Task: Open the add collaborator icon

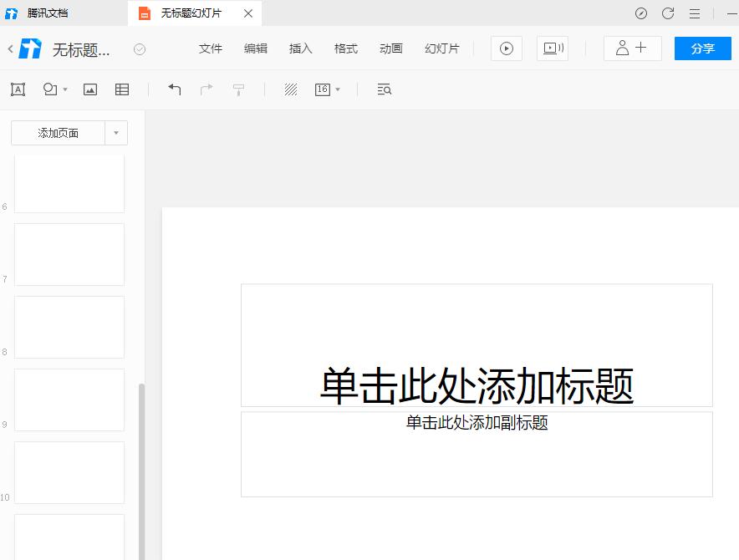Action: 632,48
